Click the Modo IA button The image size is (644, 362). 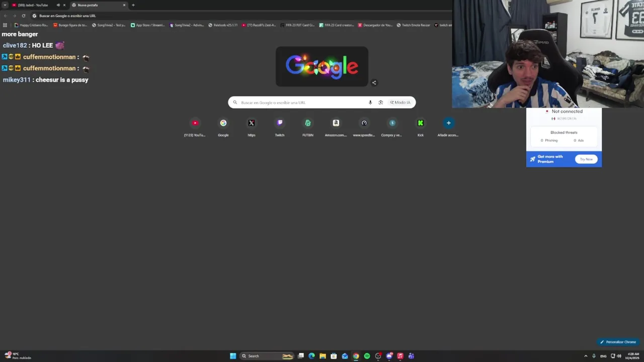(400, 103)
